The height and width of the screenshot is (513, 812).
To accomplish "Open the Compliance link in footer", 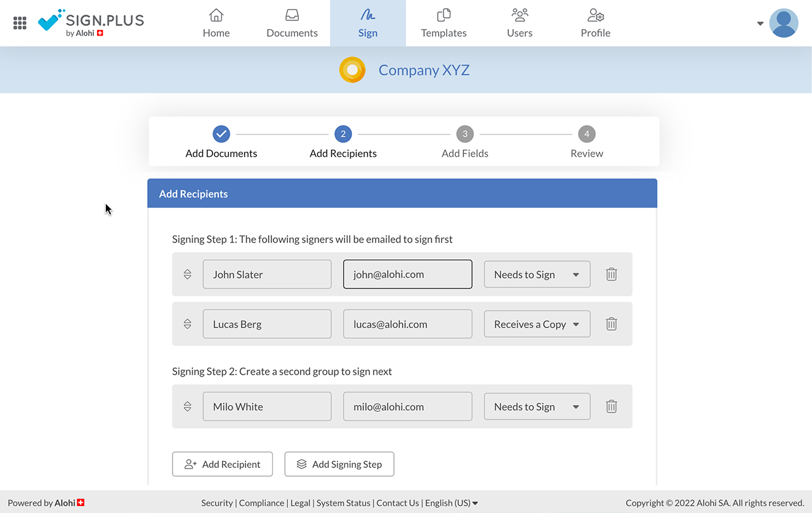I will [x=261, y=502].
